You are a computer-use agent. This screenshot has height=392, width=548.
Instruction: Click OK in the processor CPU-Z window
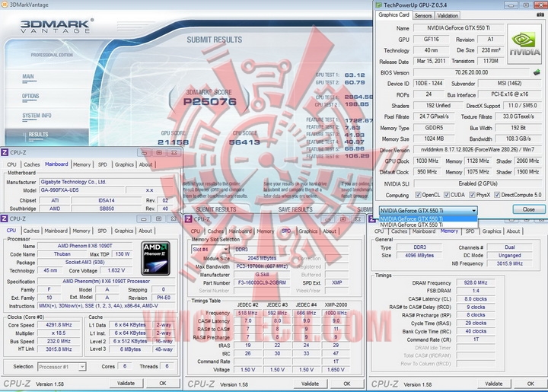[x=163, y=384]
